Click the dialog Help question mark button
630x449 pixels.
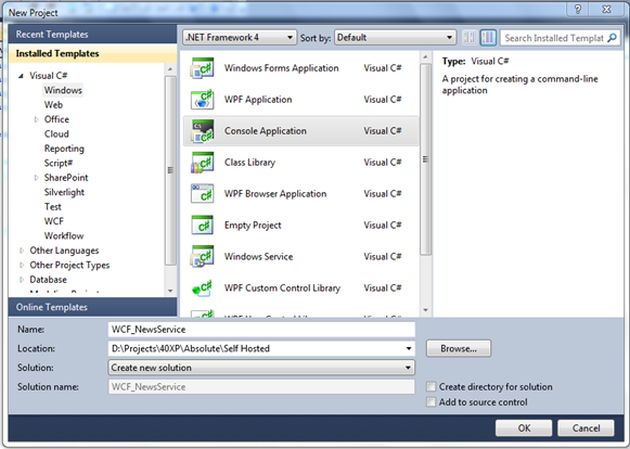[578, 9]
